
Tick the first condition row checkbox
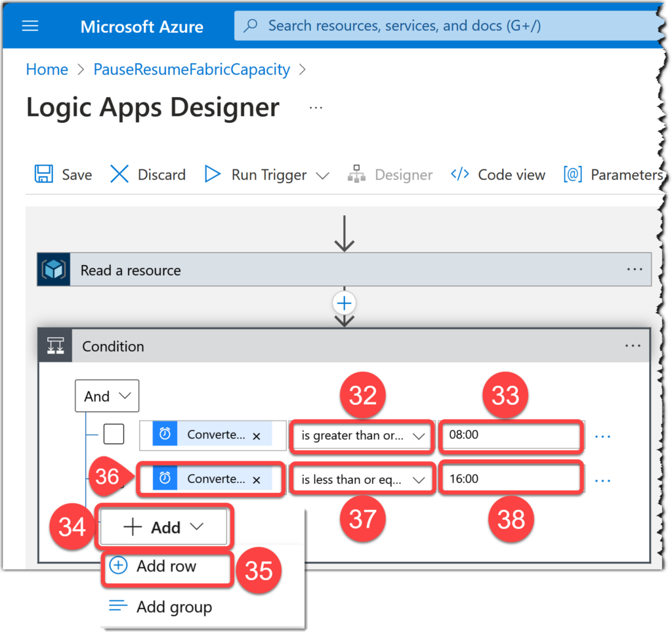pyautogui.click(x=114, y=434)
